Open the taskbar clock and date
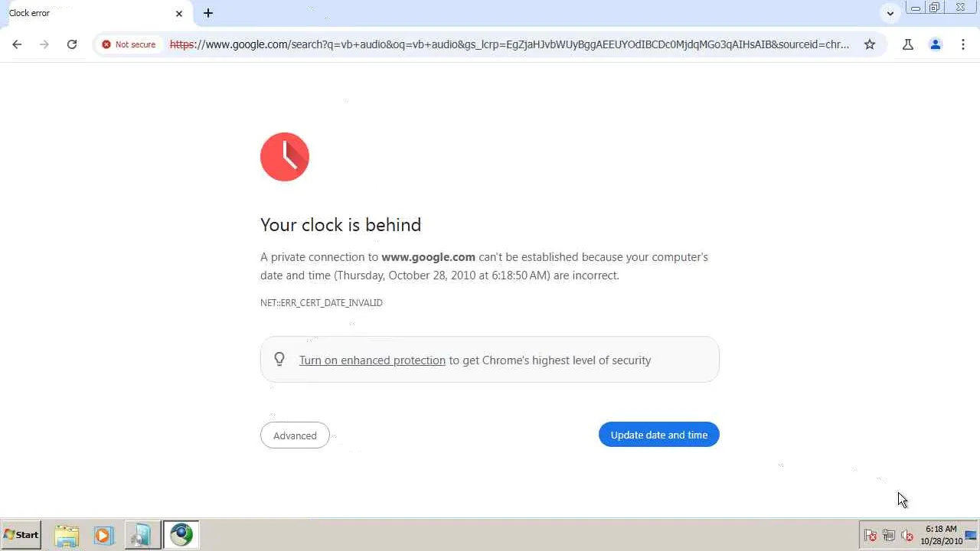980x551 pixels. (941, 535)
